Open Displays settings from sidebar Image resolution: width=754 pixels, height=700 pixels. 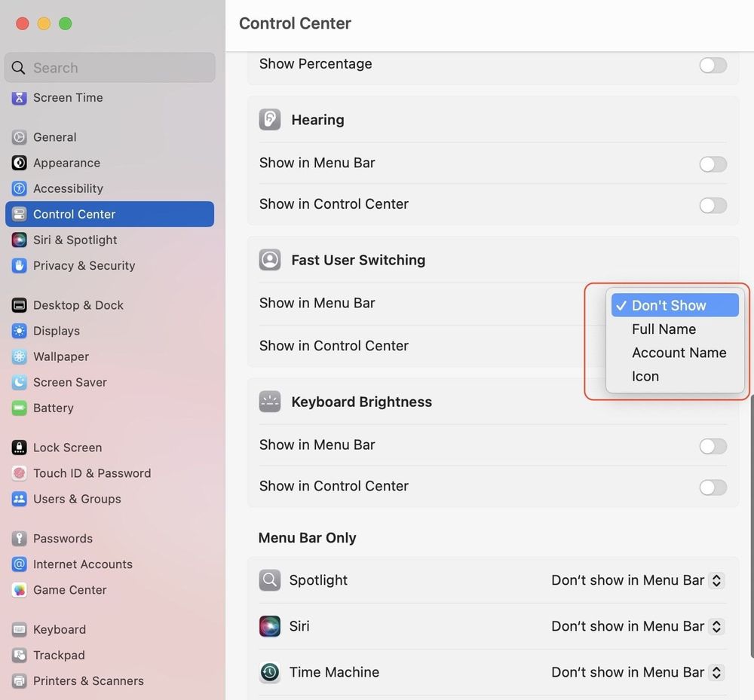[x=18, y=331]
